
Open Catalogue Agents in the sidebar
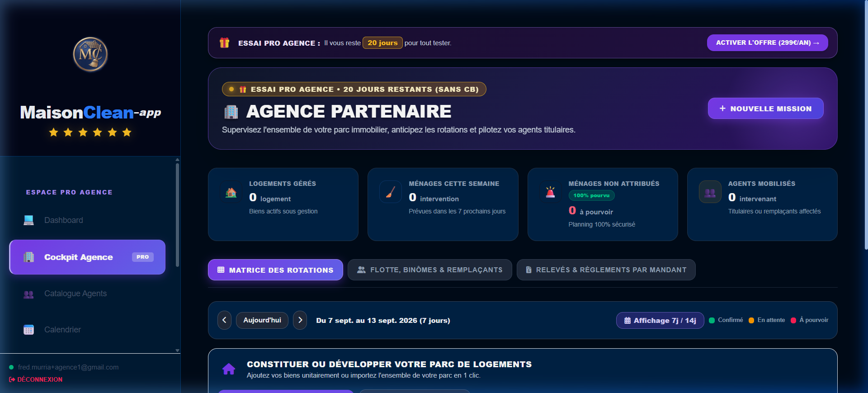coord(87,294)
